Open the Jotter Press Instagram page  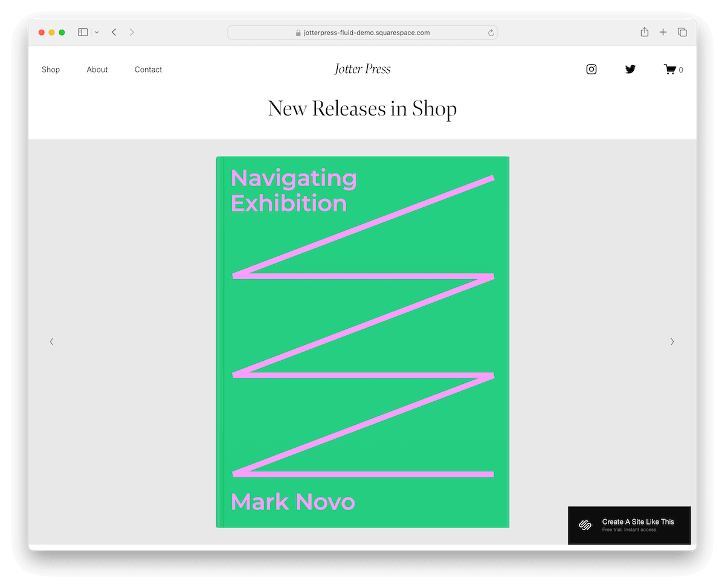click(x=591, y=69)
